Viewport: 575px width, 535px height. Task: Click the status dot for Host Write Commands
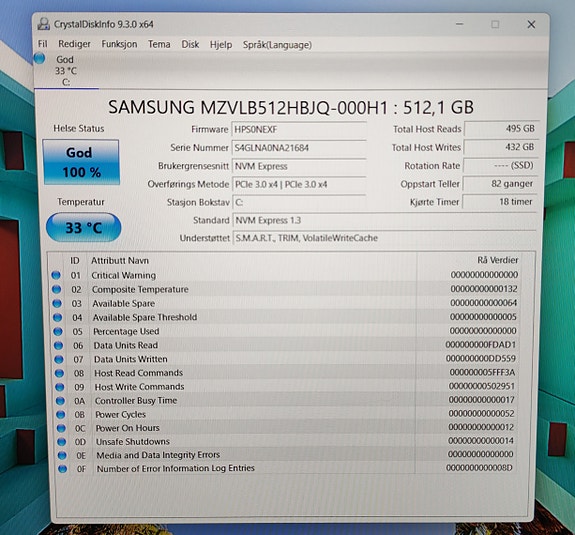pos(59,387)
